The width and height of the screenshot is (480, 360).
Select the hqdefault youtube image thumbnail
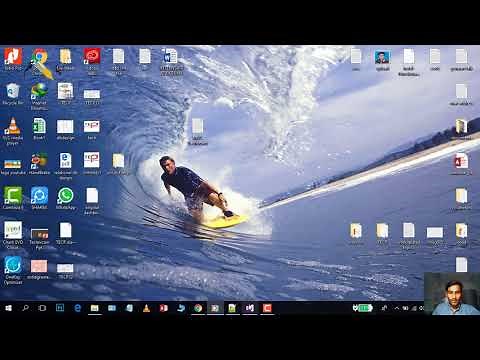click(x=13, y=167)
